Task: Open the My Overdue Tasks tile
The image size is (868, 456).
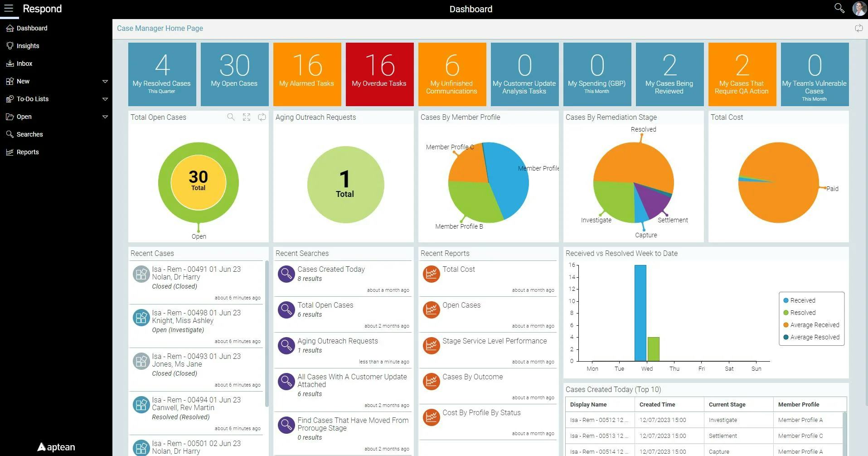Action: tap(379, 74)
